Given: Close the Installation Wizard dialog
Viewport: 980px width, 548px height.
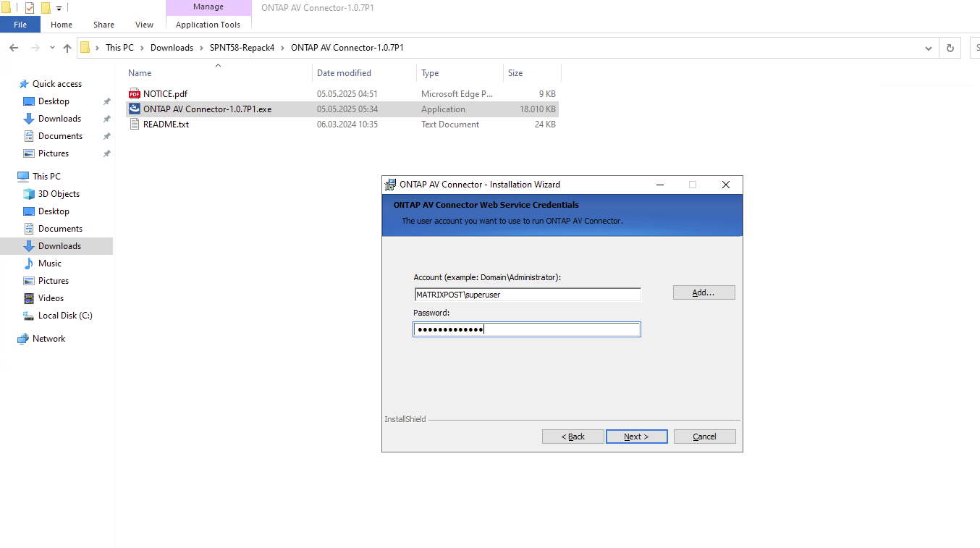Looking at the screenshot, I should 726,185.
